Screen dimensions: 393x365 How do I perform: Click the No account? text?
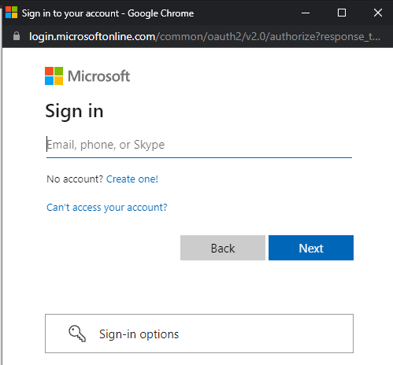point(75,179)
